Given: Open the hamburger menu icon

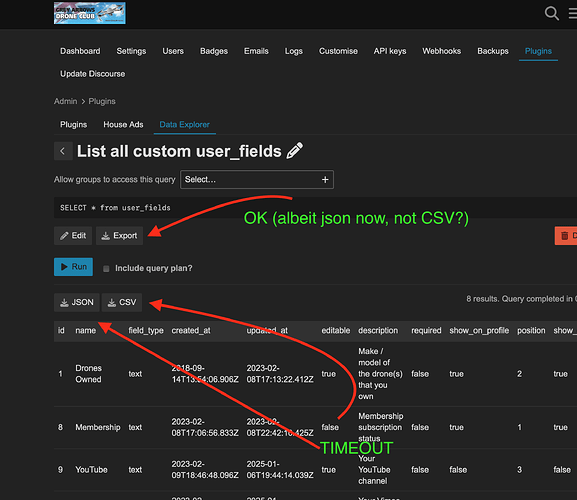Looking at the screenshot, I should click(x=573, y=13).
